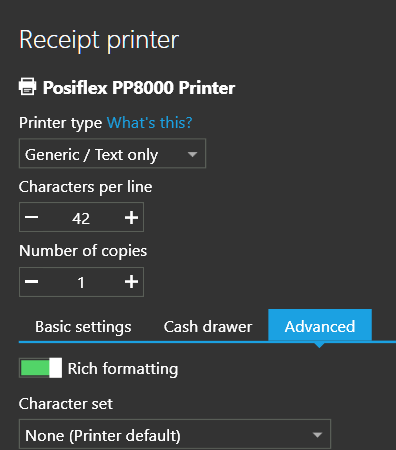Decrease number of copies with minus
The height and width of the screenshot is (450, 396).
pos(32,282)
